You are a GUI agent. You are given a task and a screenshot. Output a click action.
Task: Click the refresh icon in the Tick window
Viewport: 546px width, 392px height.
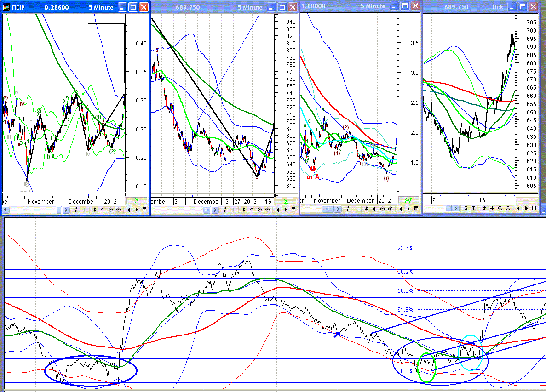click(465, 208)
